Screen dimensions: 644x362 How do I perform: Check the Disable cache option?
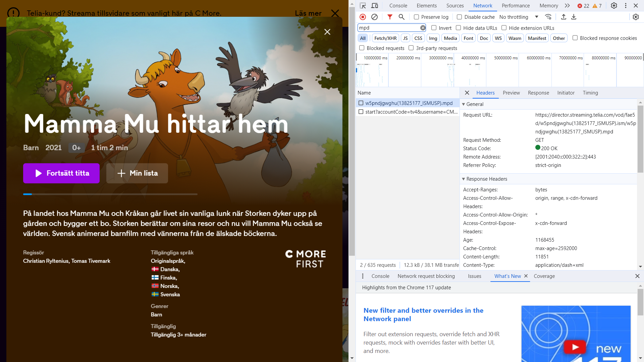click(460, 17)
